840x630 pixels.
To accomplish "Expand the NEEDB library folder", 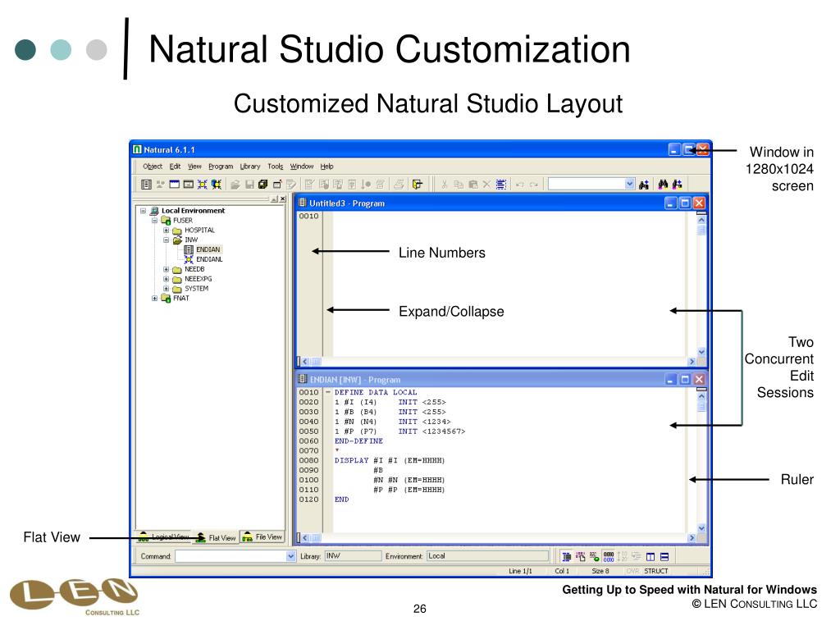I will coord(166,269).
